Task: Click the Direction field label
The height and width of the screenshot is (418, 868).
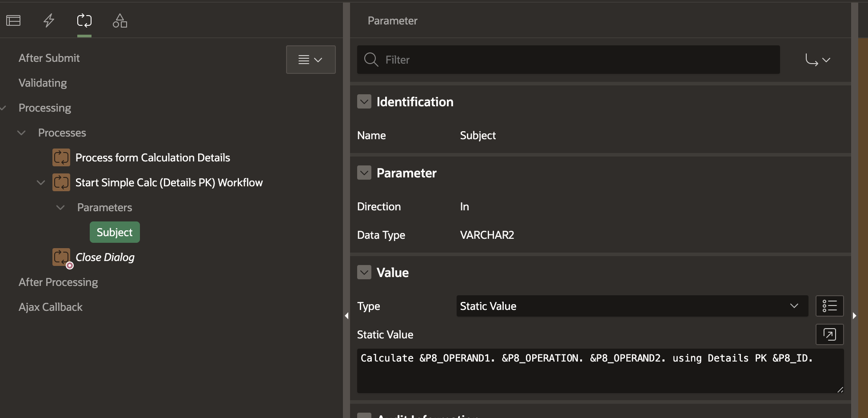Action: point(379,207)
